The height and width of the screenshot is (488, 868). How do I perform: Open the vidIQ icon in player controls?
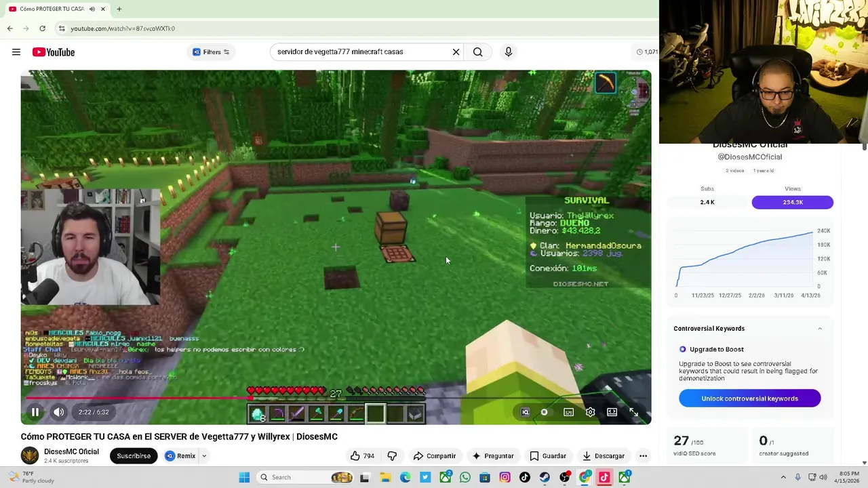[525, 412]
